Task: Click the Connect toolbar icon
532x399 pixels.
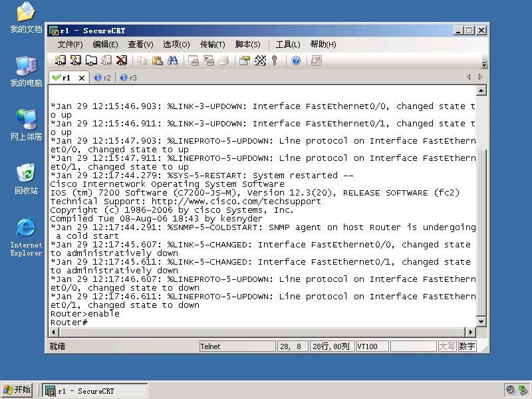Action: pyautogui.click(x=60, y=61)
